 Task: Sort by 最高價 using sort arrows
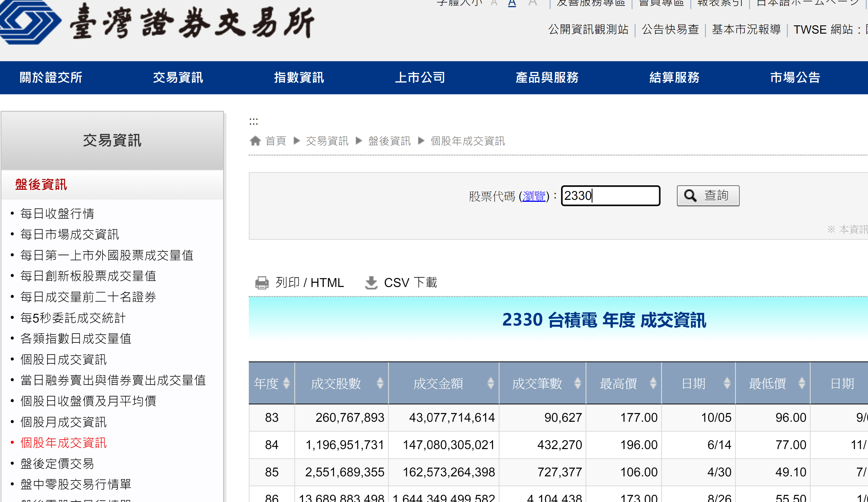point(653,383)
